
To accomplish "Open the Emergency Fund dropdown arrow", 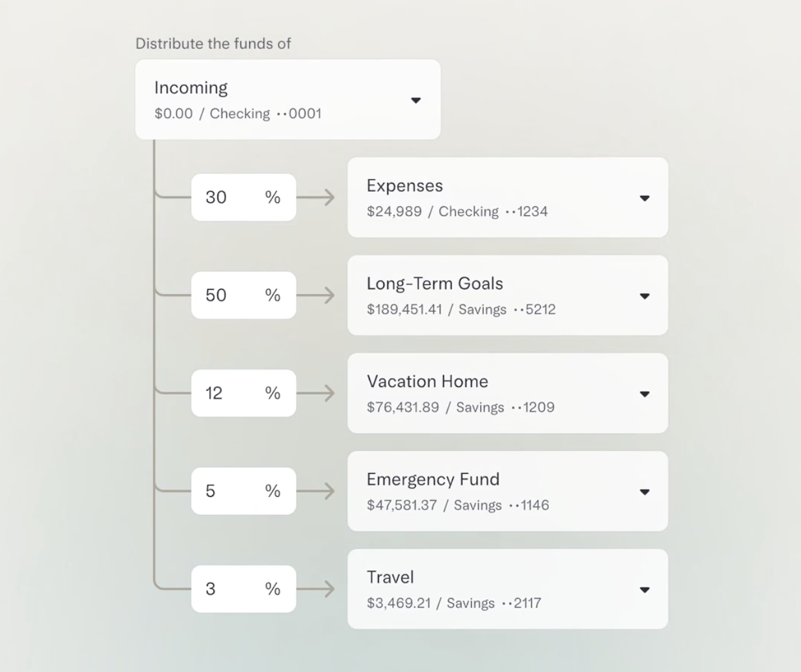I will (x=644, y=492).
